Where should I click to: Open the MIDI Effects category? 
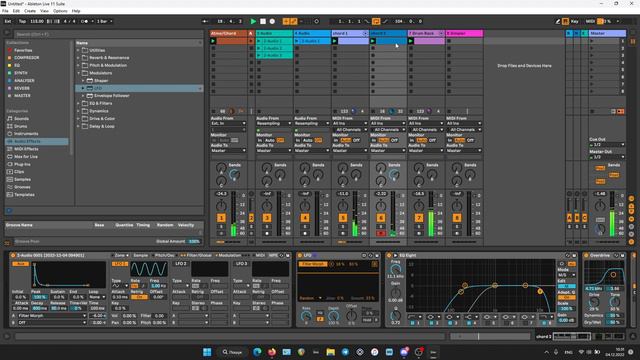coord(26,149)
